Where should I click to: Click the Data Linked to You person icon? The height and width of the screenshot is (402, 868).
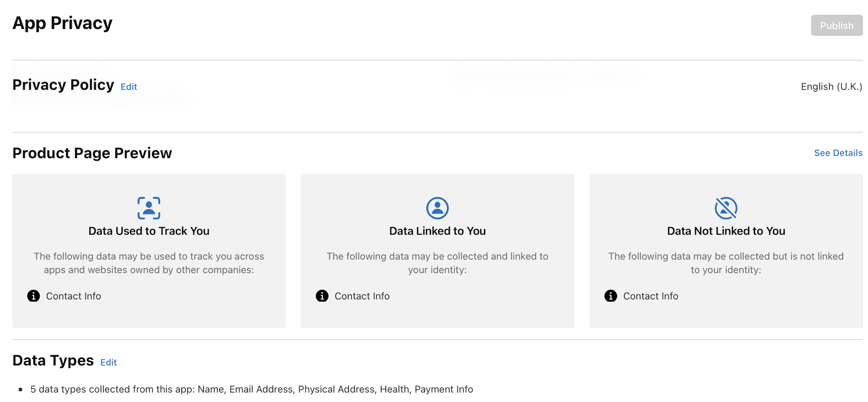coord(437,208)
